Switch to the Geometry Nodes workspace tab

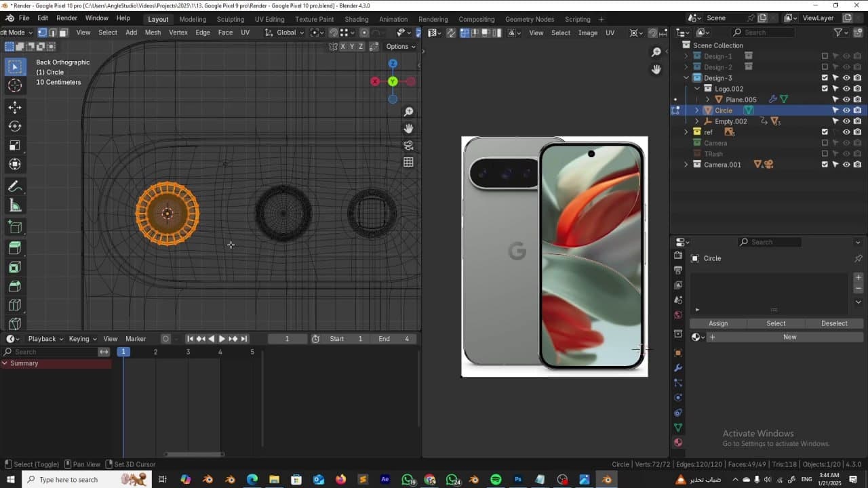[530, 19]
